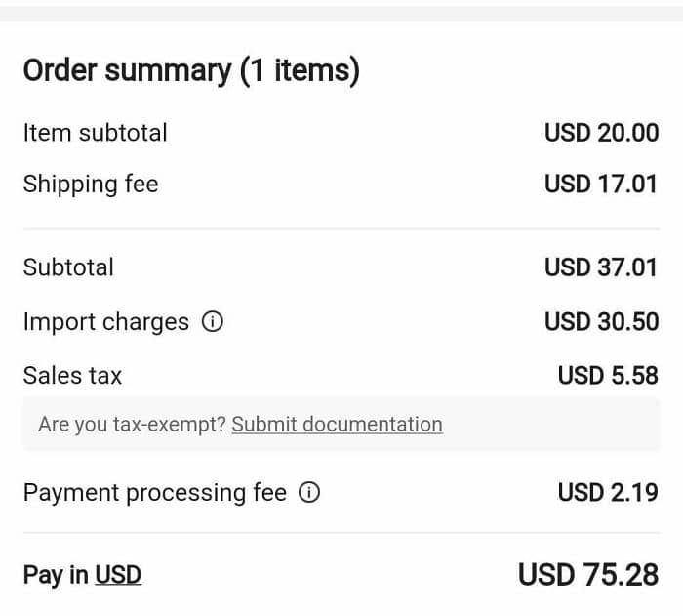Click the USD 75.28 total amount
Viewport: 683px width, 616px height.
[588, 575]
